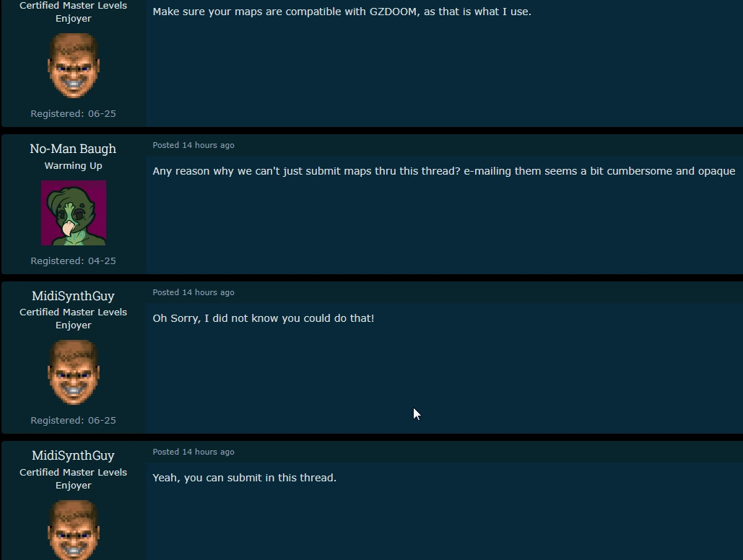Image resolution: width=743 pixels, height=560 pixels.
Task: Open MidiSynthGuy profile from Oh Sorry post
Action: coord(73,296)
